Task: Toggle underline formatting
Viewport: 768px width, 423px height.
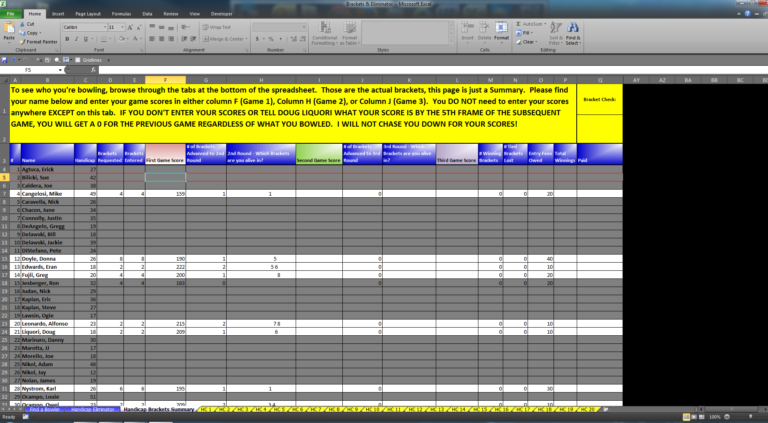Action: tap(85, 39)
